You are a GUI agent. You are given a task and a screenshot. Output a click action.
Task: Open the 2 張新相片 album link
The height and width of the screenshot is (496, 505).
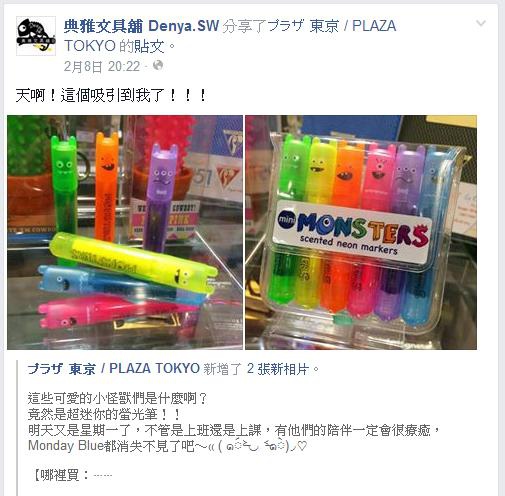click(x=278, y=369)
